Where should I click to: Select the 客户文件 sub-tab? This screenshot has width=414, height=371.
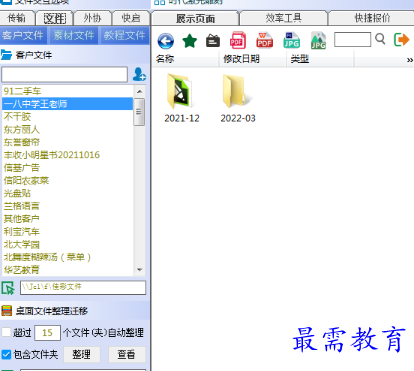[23, 35]
